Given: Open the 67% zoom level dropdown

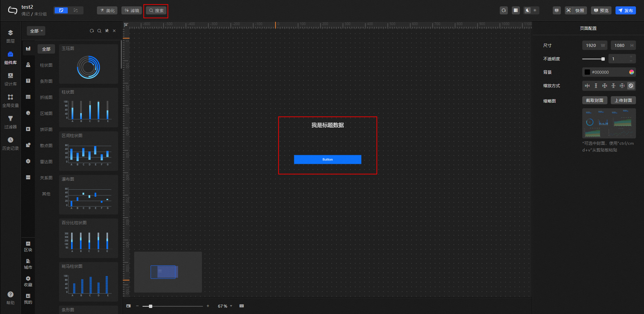Looking at the screenshot, I should click(x=225, y=306).
